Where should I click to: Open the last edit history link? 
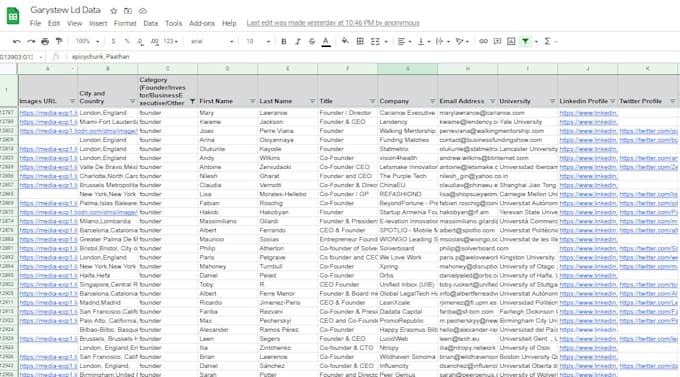[x=333, y=23]
